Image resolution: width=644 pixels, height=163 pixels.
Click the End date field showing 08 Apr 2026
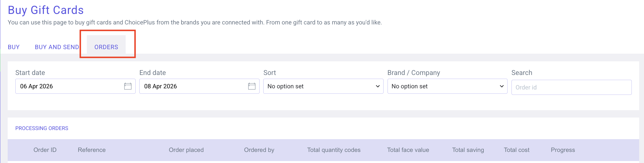click(x=193, y=86)
